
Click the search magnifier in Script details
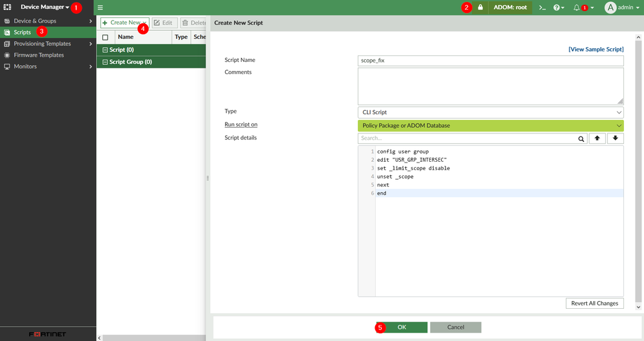coord(581,138)
